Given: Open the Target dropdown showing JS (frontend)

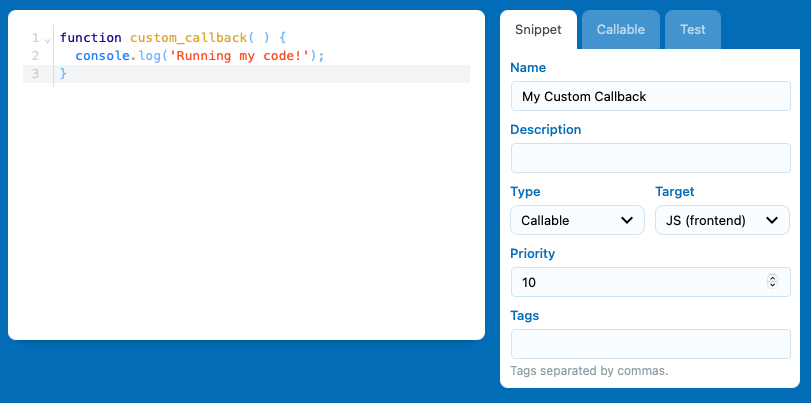Looking at the screenshot, I should pyautogui.click(x=722, y=220).
